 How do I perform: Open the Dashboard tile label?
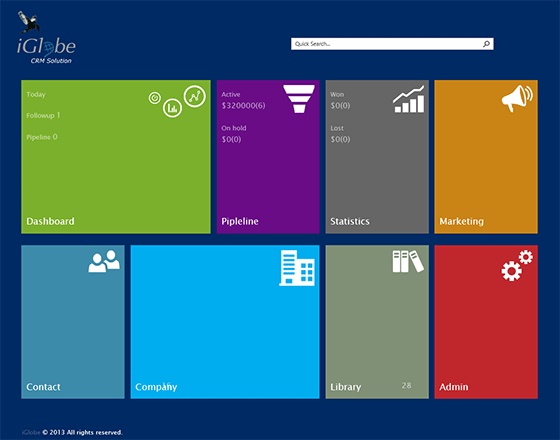[50, 221]
